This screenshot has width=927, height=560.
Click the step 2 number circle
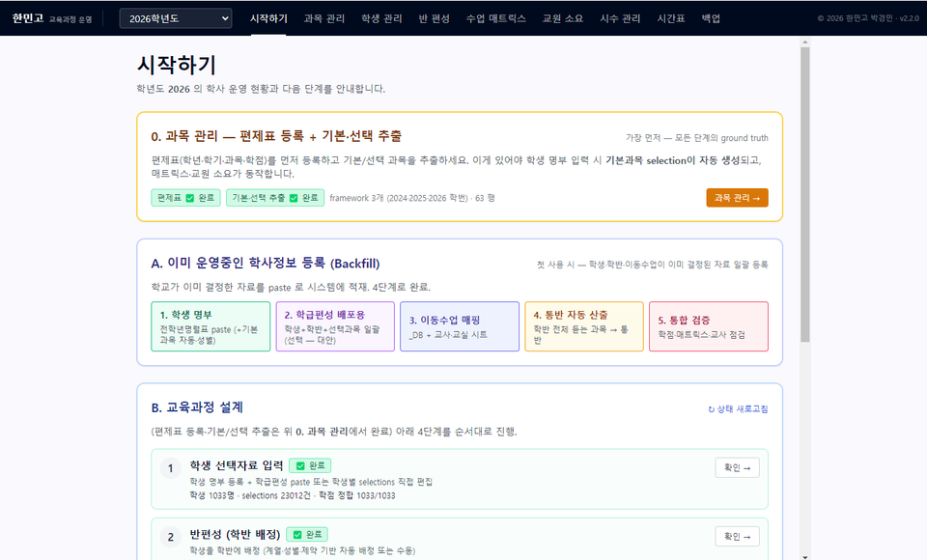point(170,537)
